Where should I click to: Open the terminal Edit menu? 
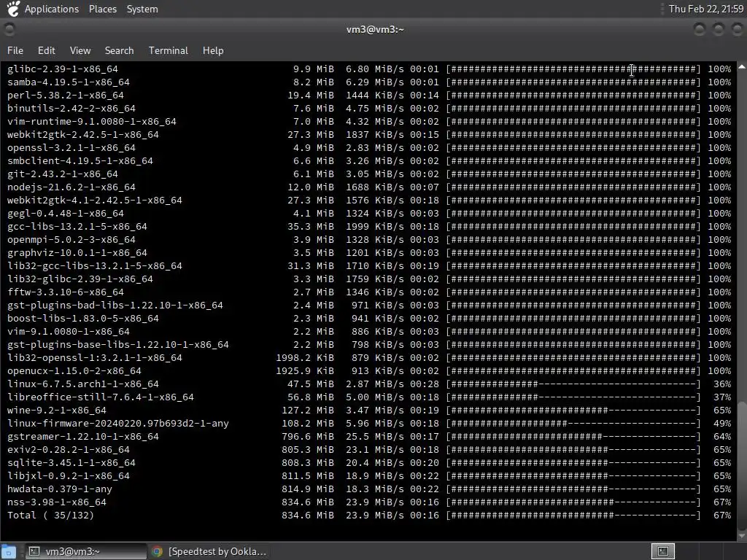click(46, 50)
